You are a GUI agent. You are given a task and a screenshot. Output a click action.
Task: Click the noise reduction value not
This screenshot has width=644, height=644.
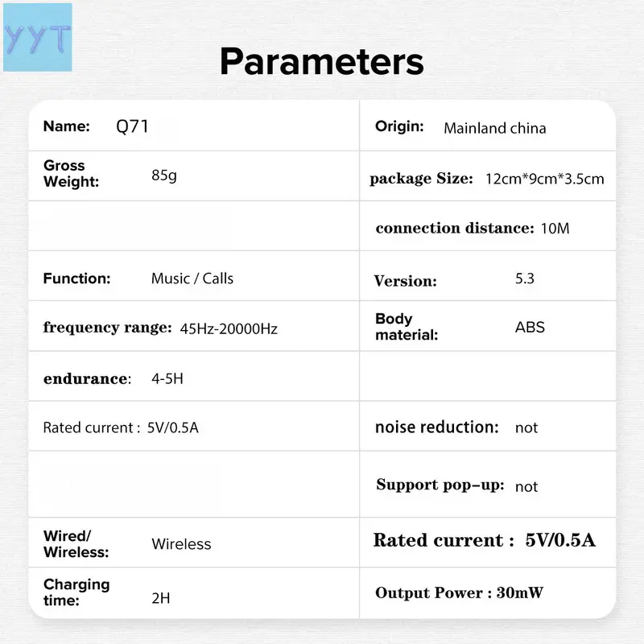526,428
